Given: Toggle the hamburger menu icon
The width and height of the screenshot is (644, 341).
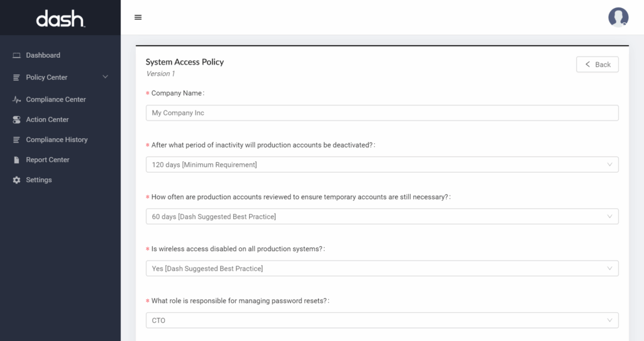Looking at the screenshot, I should pyautogui.click(x=138, y=18).
